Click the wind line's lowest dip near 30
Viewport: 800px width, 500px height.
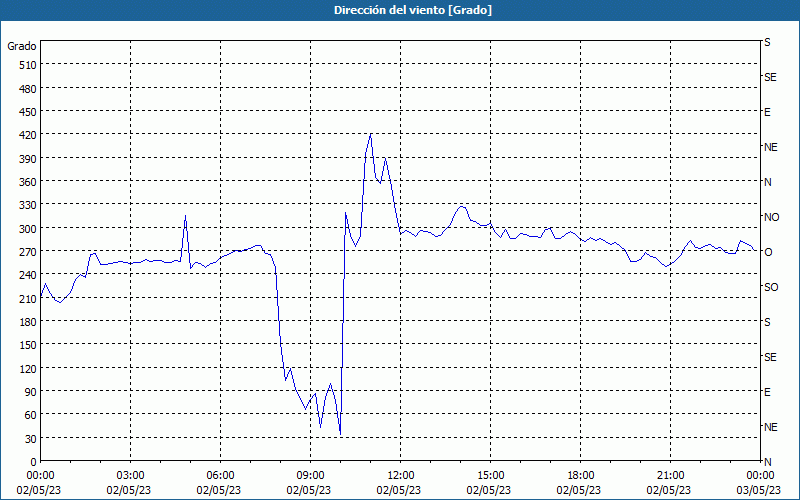[340, 434]
